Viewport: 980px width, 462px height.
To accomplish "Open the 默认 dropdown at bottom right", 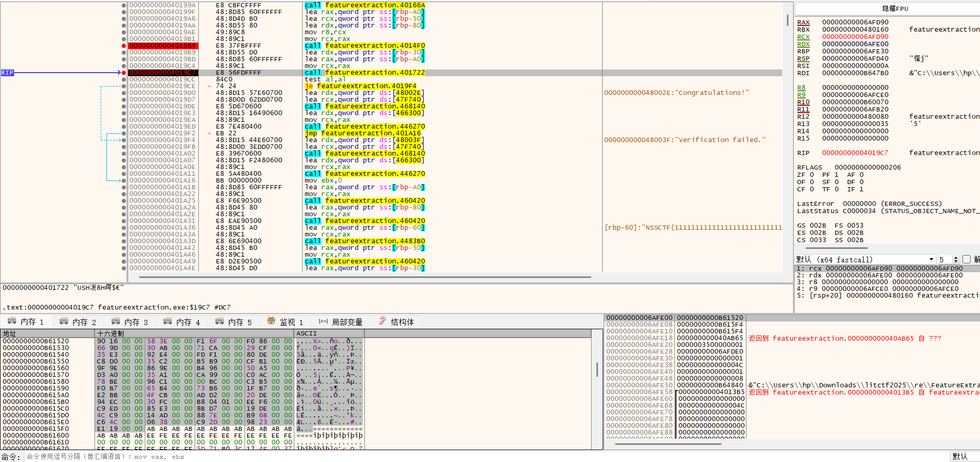I will click(x=964, y=456).
